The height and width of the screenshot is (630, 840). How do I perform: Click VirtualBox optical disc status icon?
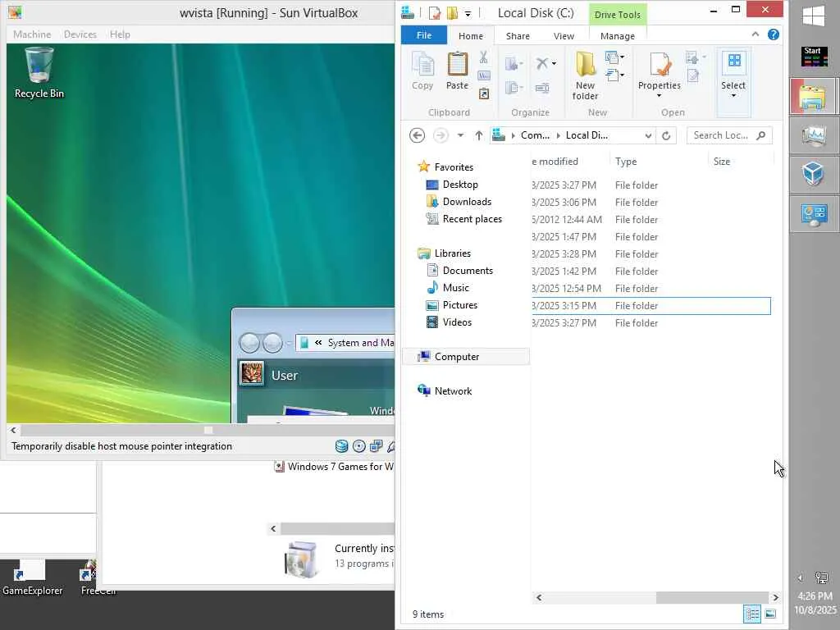359,446
